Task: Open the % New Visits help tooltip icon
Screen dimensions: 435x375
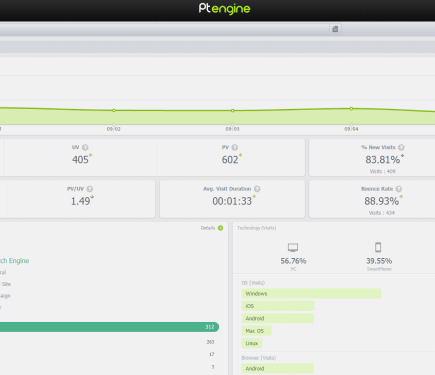Action: pyautogui.click(x=401, y=147)
